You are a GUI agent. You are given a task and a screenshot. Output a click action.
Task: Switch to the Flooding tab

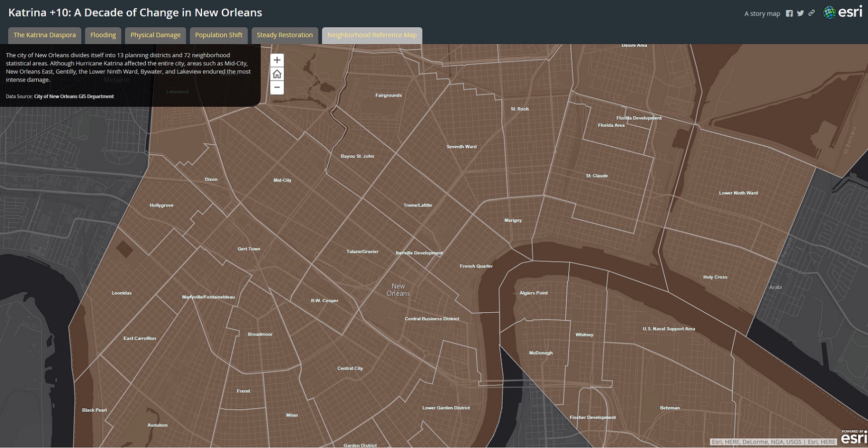tap(103, 35)
